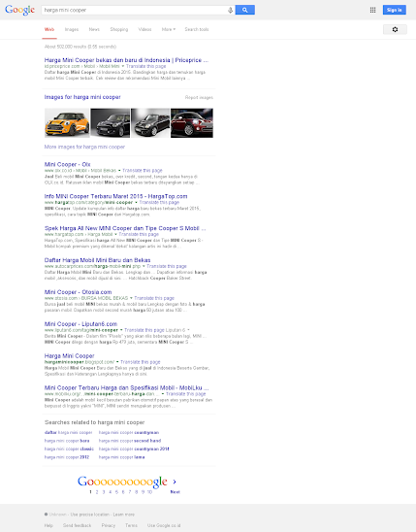Click 'More images for harga mini cooper'
Image resolution: width=416 pixels, height=532 pixels.
(x=84, y=147)
